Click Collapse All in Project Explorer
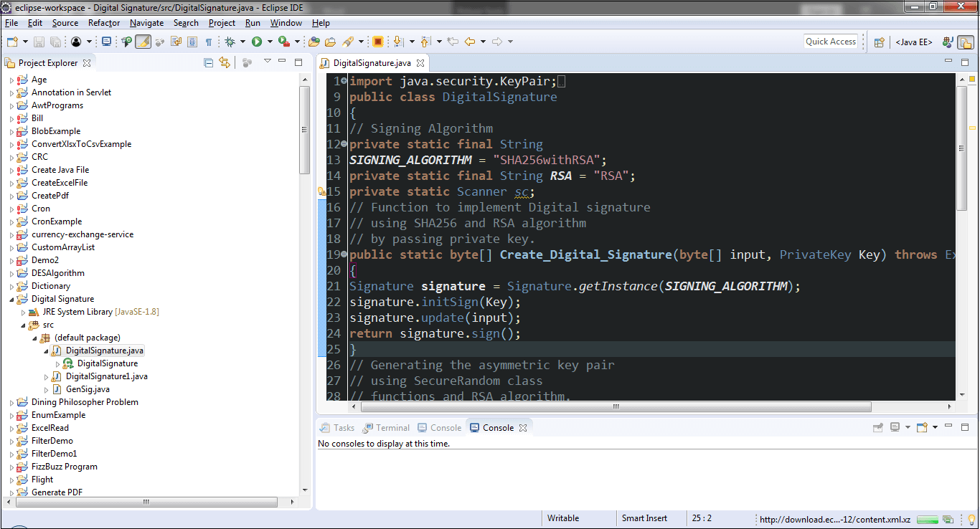 point(209,62)
